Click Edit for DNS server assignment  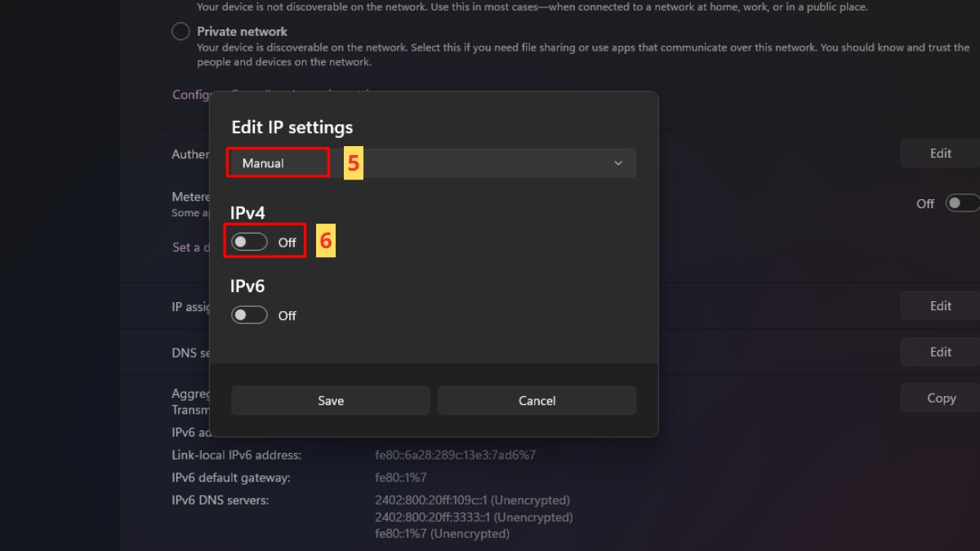click(940, 352)
